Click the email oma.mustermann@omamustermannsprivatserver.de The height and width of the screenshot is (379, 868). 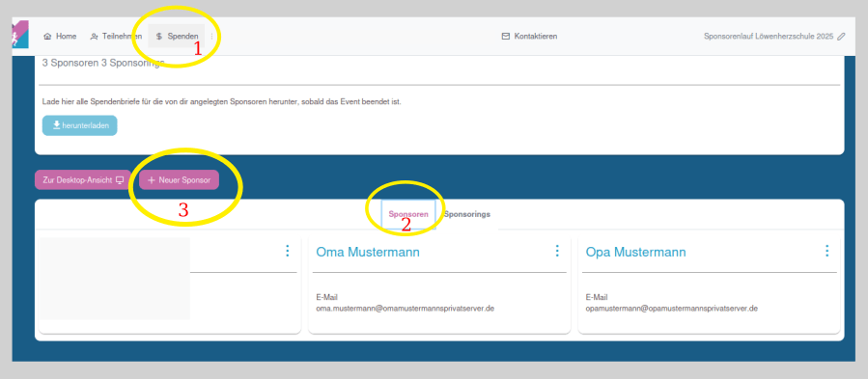406,309
